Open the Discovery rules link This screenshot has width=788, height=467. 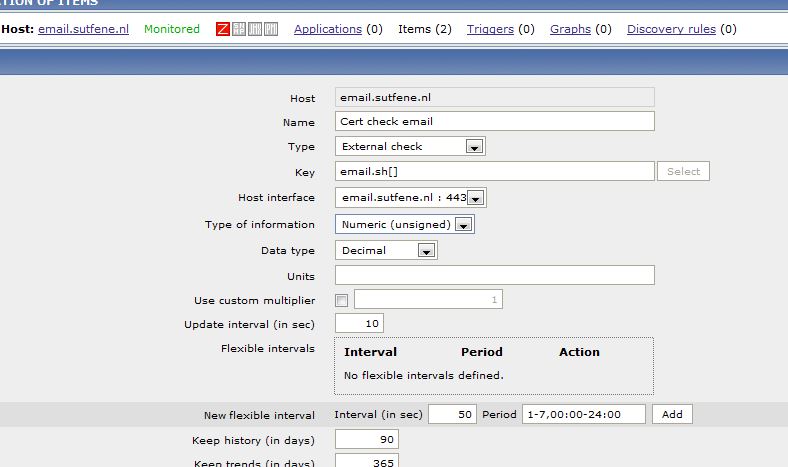pos(671,29)
